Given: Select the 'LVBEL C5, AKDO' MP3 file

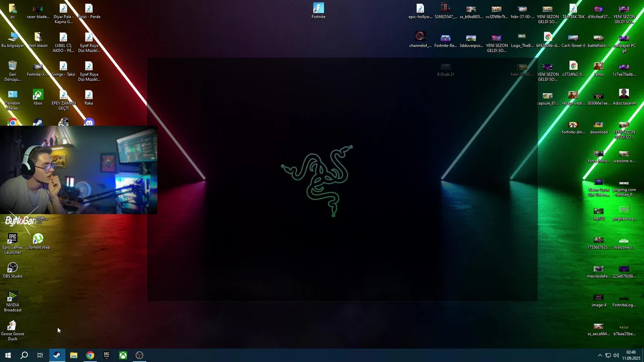Looking at the screenshot, I should pos(63,43).
